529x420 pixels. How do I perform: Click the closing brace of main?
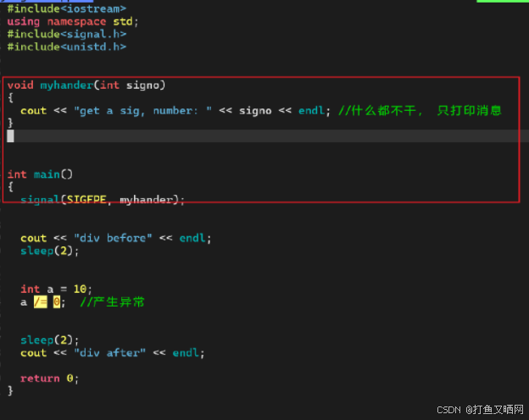10,390
